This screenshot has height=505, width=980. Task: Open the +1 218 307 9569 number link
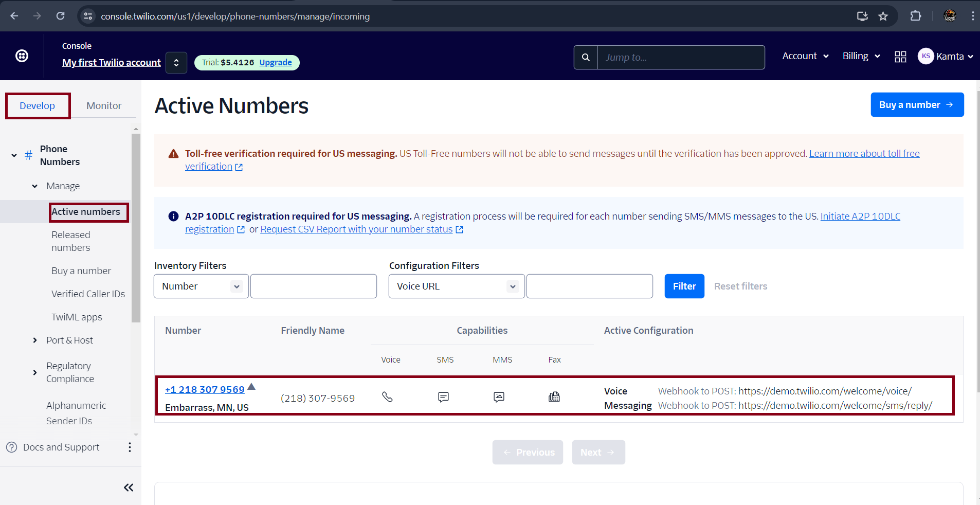205,390
